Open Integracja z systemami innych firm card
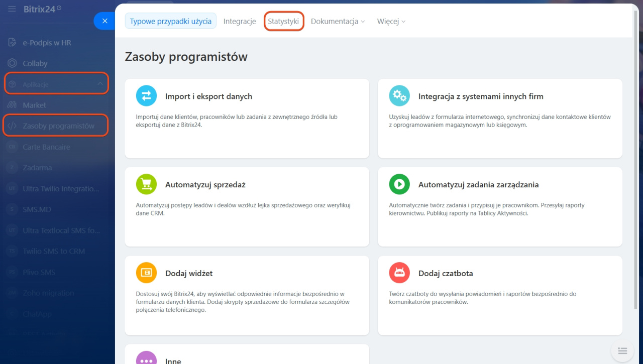This screenshot has width=643, height=364. tap(500, 118)
